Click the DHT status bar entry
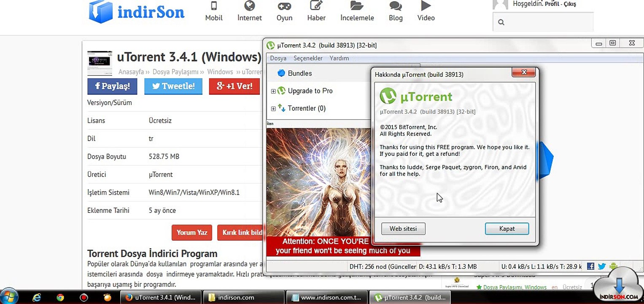Viewport: 644px width, 304px height. click(x=383, y=266)
